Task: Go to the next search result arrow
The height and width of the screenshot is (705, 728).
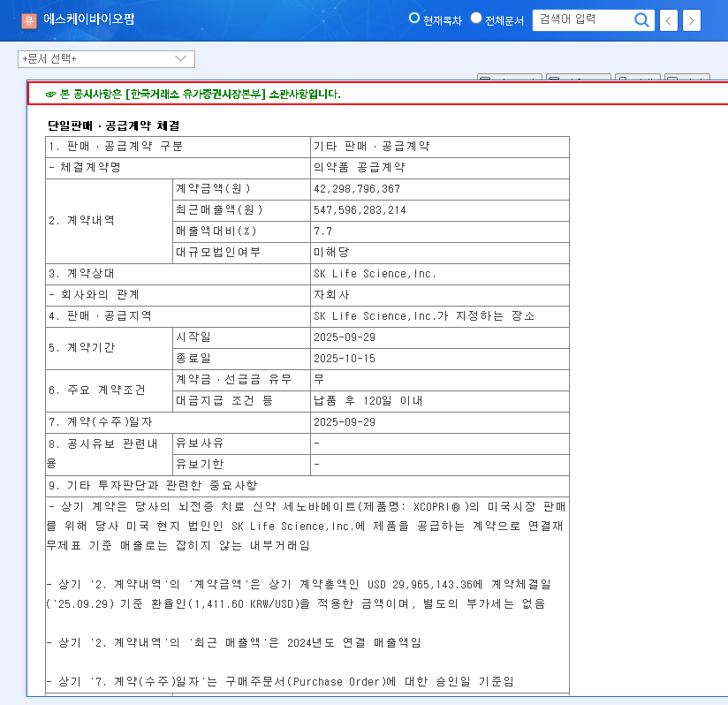Action: pos(691,20)
